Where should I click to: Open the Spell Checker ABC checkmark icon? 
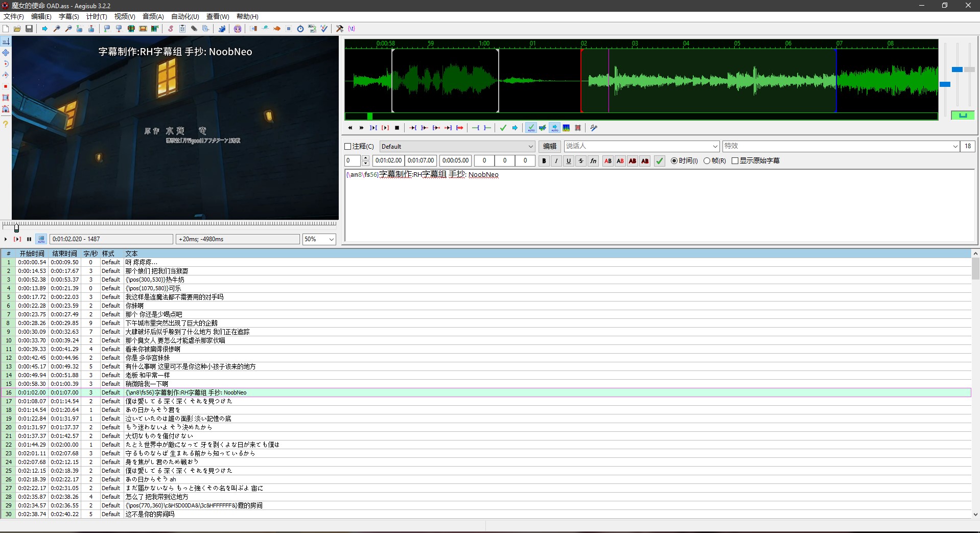tap(324, 29)
